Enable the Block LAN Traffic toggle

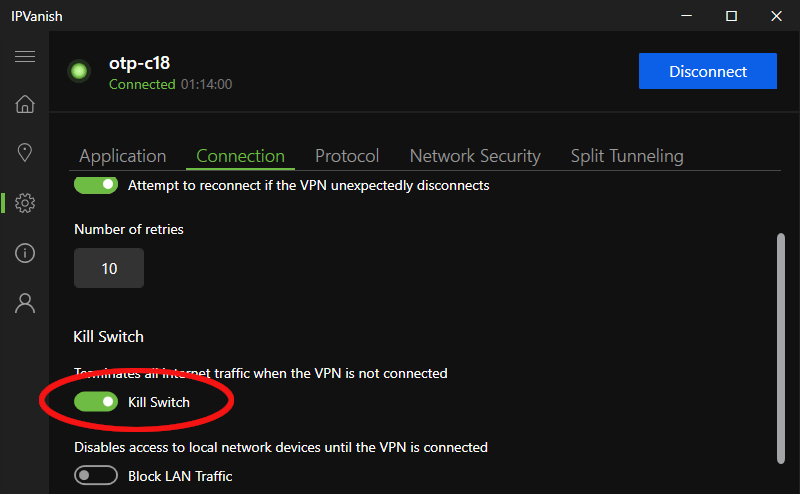coord(96,476)
